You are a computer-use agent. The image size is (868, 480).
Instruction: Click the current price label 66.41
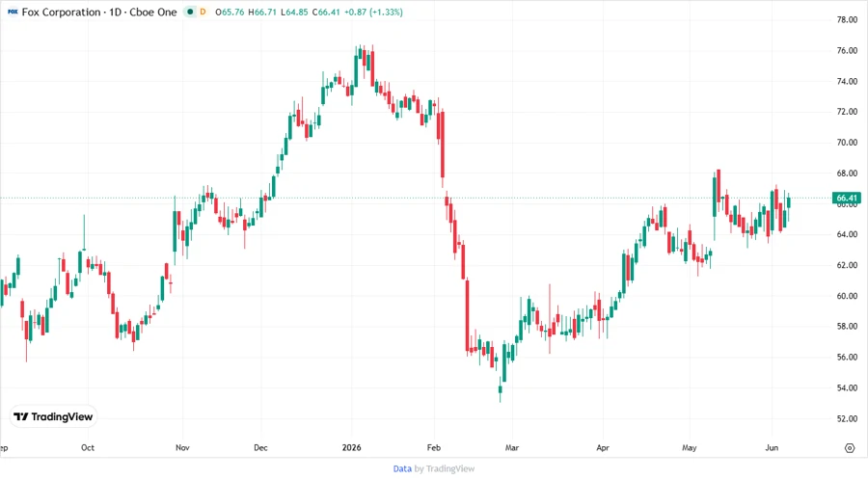click(847, 198)
